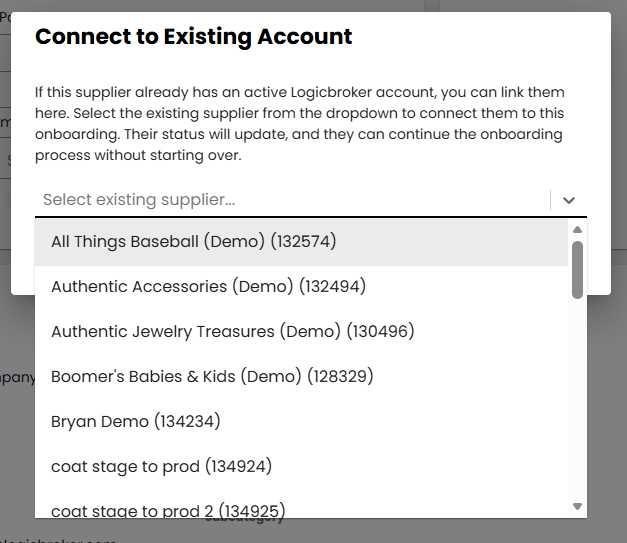Open the supplier dropdown chevron arrow
This screenshot has width=627, height=543.
(x=569, y=200)
